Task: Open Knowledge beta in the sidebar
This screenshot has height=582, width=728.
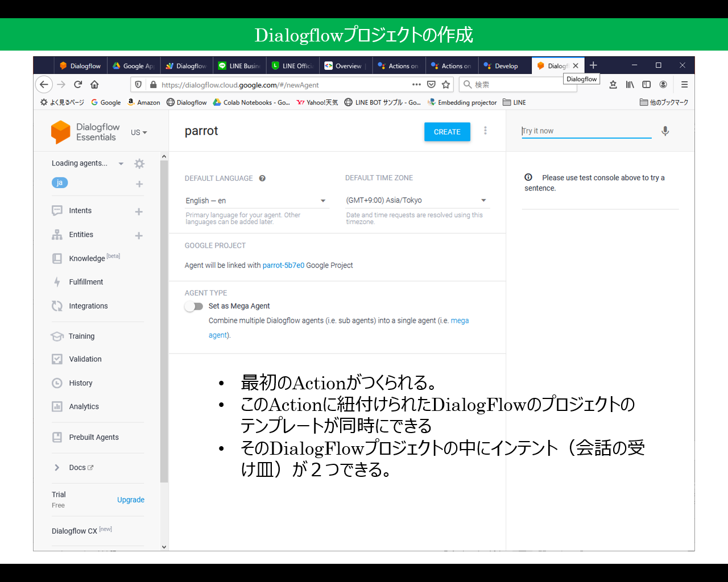Action: 94,258
